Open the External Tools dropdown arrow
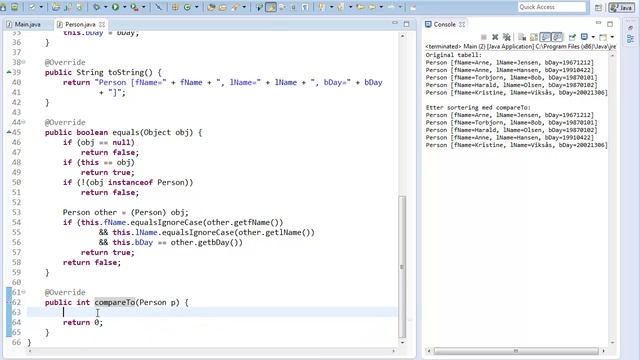 tap(143, 7)
